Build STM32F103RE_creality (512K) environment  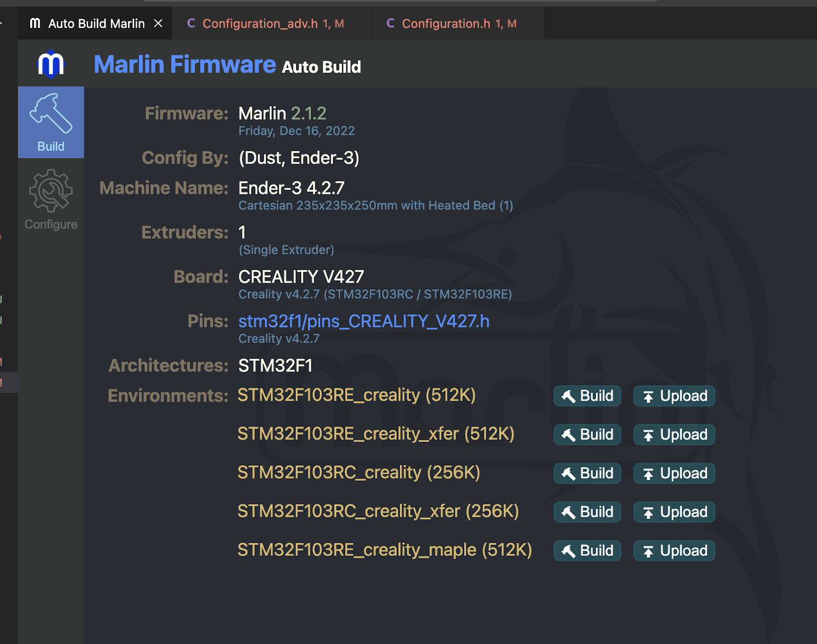click(x=587, y=396)
